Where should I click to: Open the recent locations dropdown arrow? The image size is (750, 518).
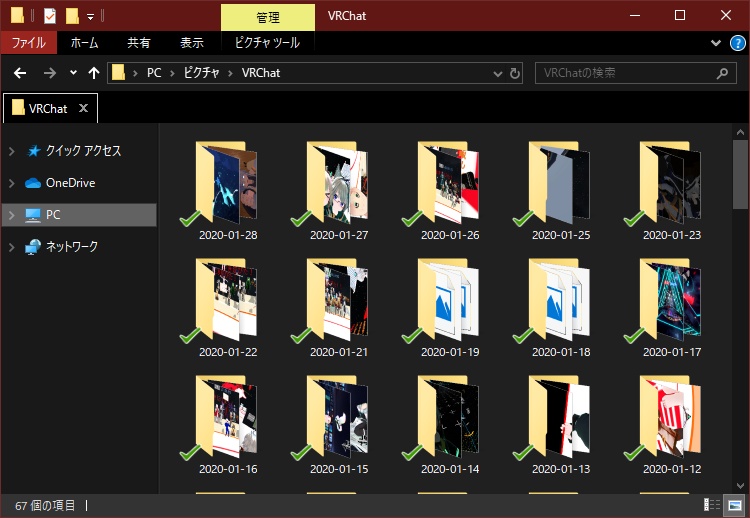pyautogui.click(x=73, y=73)
